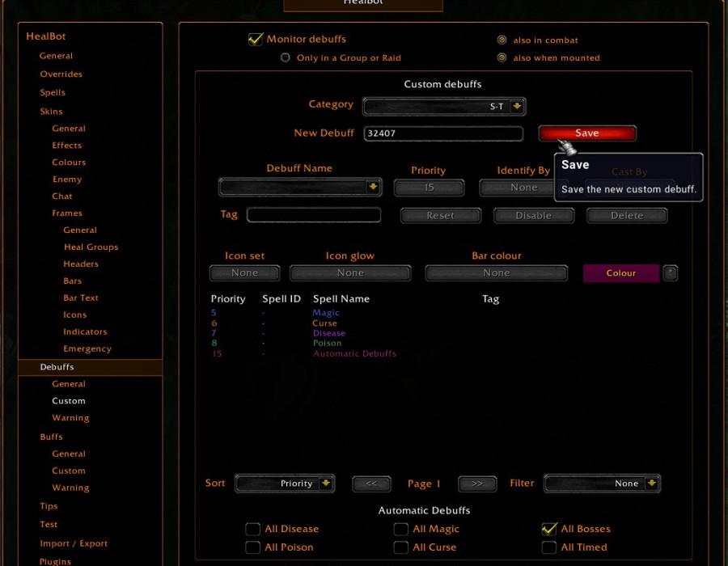Click the small asterisk button beside Colour
Screen dimensions: 728x566
(670, 272)
